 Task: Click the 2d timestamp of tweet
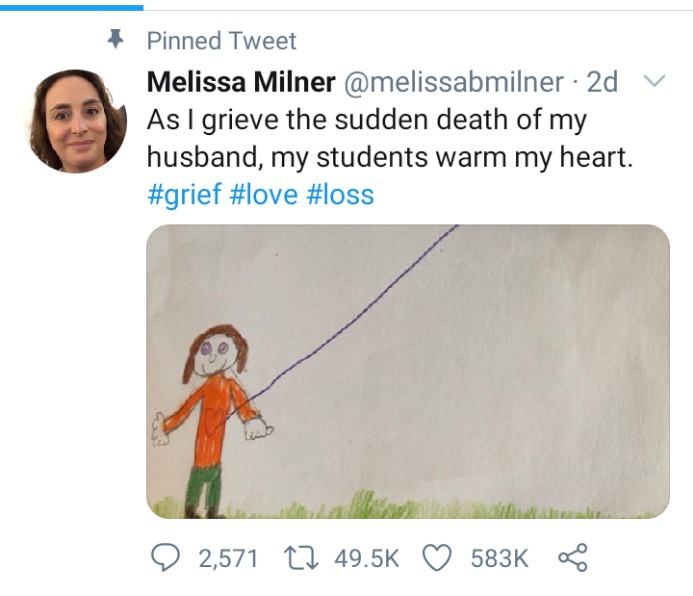point(602,82)
